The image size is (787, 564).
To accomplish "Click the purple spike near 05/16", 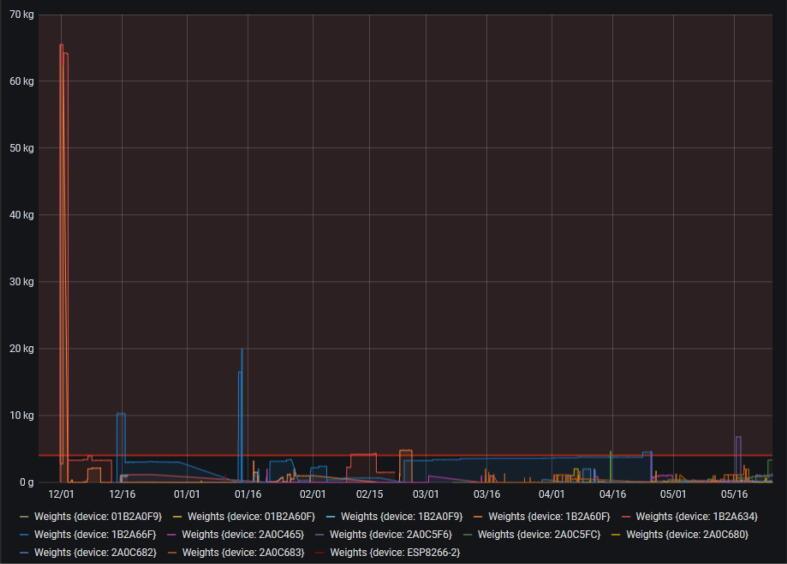I will (738, 438).
